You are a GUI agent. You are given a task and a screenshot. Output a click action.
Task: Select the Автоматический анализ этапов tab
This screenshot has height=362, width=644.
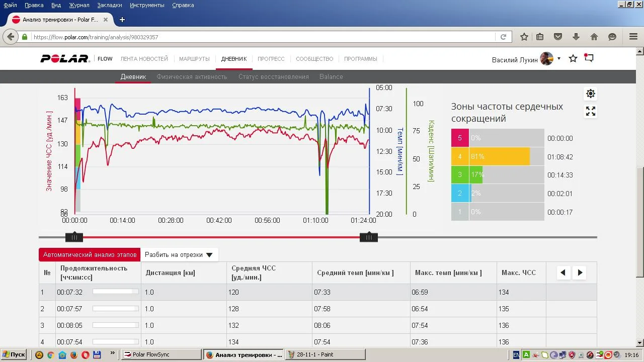click(x=90, y=255)
